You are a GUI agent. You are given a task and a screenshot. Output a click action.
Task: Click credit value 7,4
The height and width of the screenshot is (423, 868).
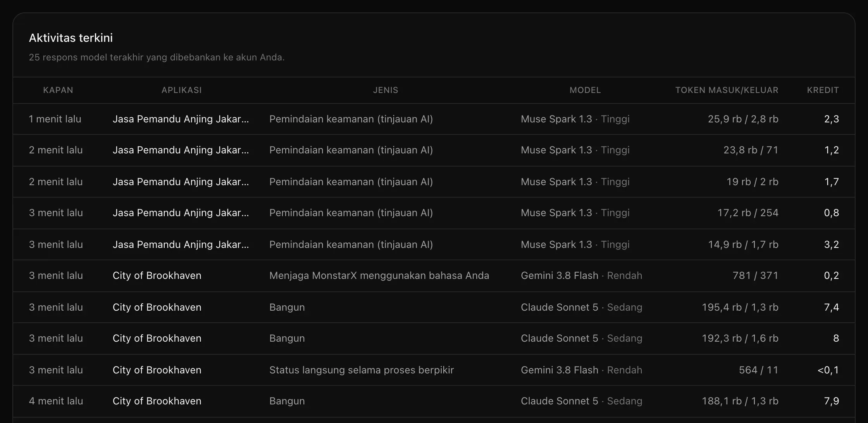[x=832, y=307]
